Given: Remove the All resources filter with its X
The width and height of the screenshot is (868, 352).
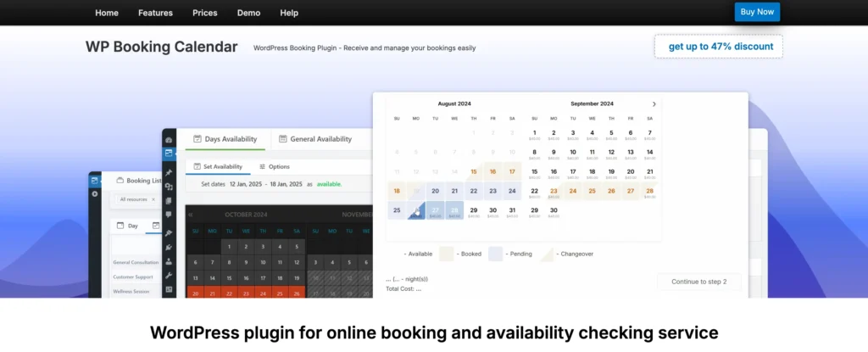Looking at the screenshot, I should pyautogui.click(x=153, y=199).
